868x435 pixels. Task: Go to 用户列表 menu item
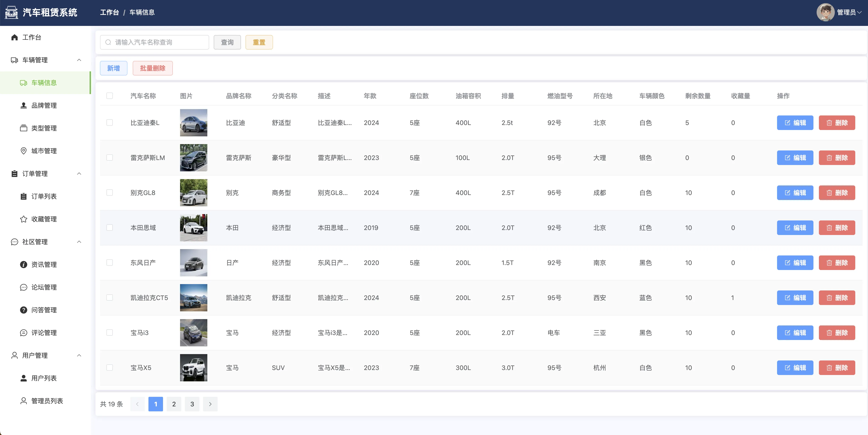44,378
